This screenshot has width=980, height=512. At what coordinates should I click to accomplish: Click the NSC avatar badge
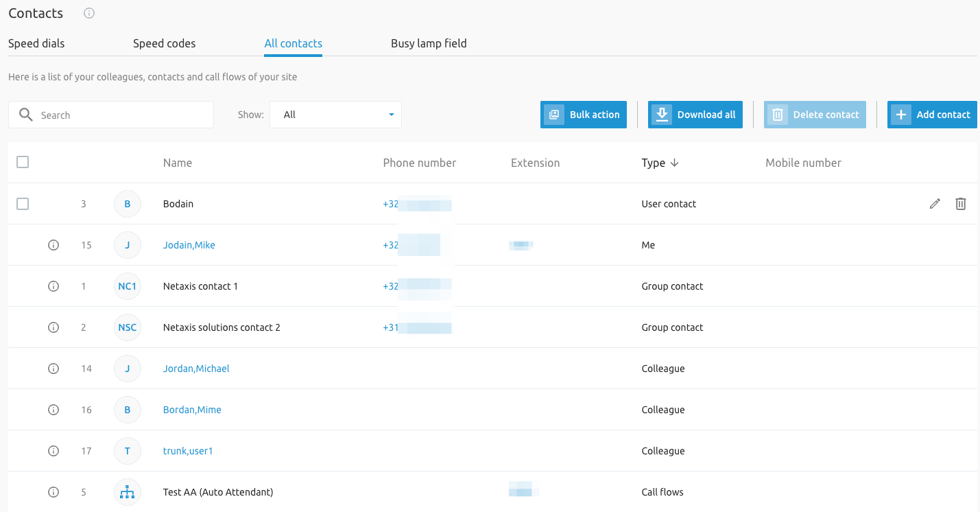point(127,327)
